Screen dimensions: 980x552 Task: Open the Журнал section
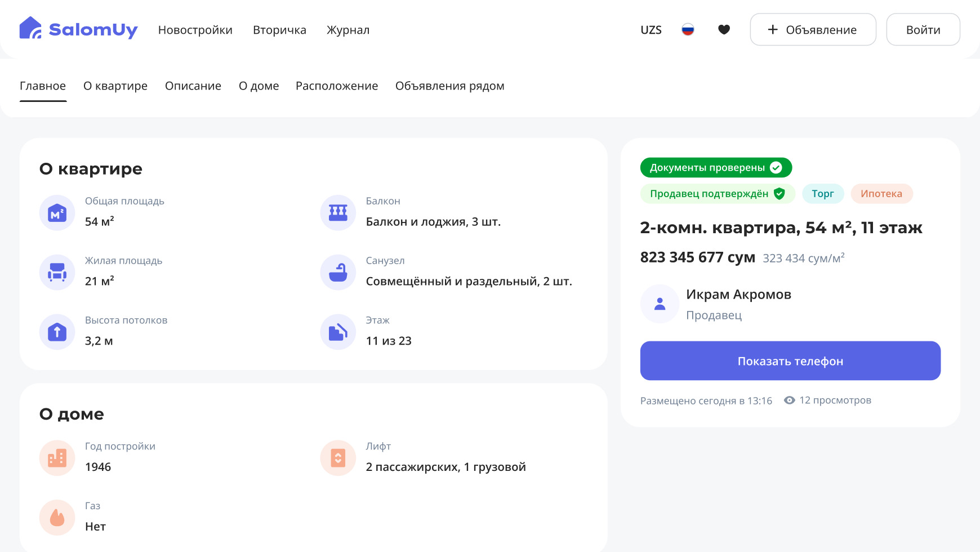tap(348, 30)
